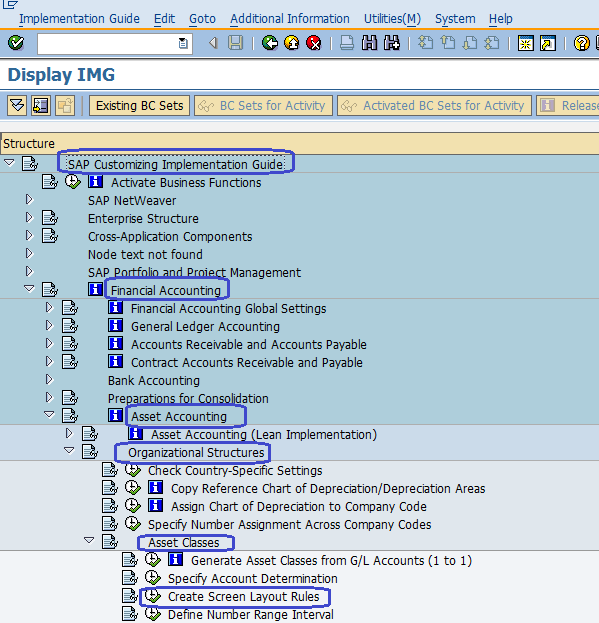Select Accounts Receivable and Accounts Payable node
Image resolution: width=599 pixels, height=623 pixels.
(249, 344)
